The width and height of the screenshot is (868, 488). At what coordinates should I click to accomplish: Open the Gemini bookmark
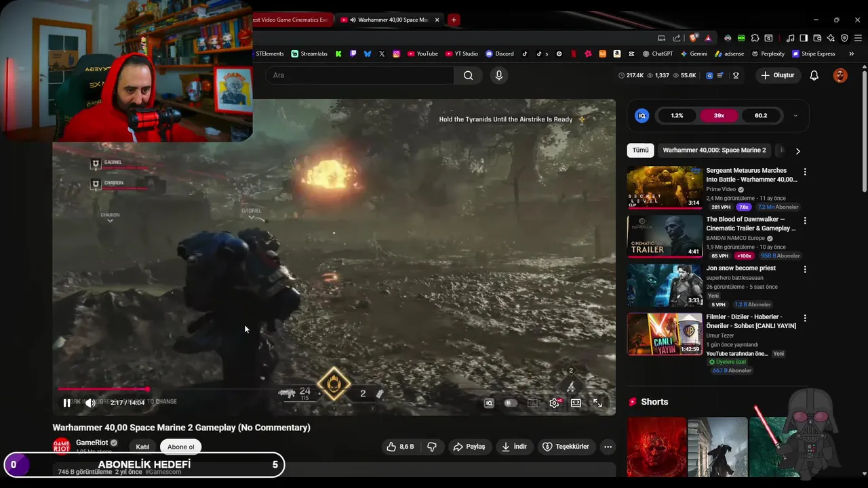point(694,54)
